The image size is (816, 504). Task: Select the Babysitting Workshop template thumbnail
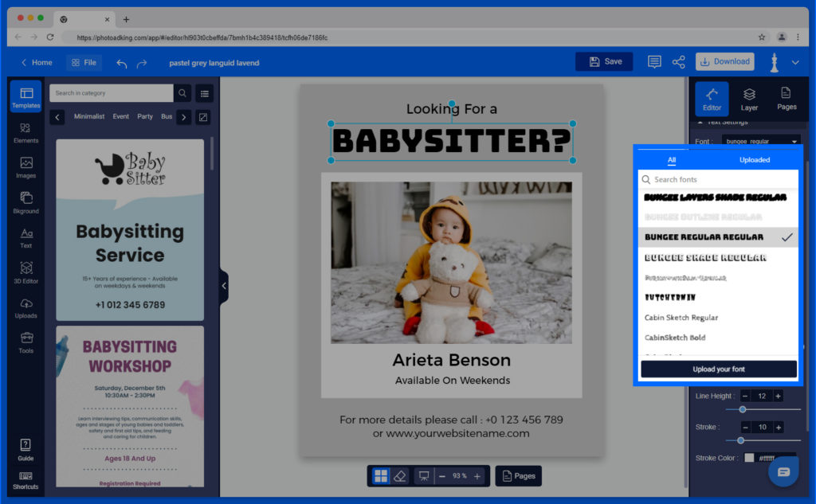[x=130, y=407]
